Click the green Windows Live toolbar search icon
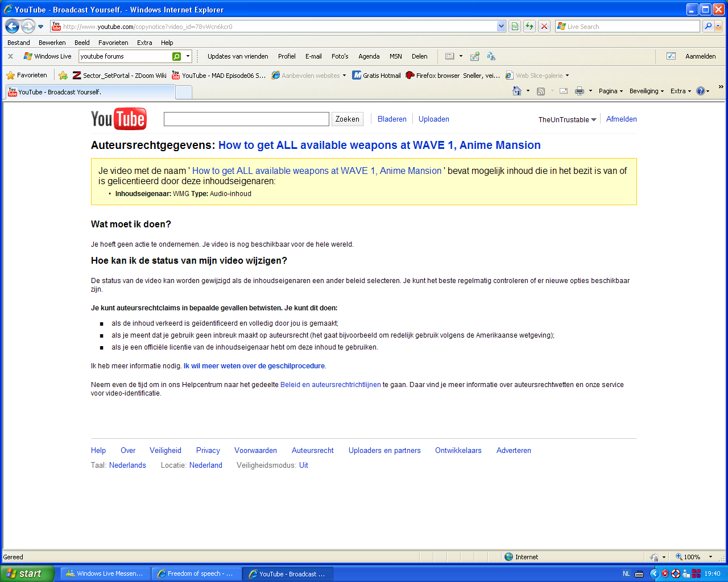728x582 pixels. (x=177, y=56)
